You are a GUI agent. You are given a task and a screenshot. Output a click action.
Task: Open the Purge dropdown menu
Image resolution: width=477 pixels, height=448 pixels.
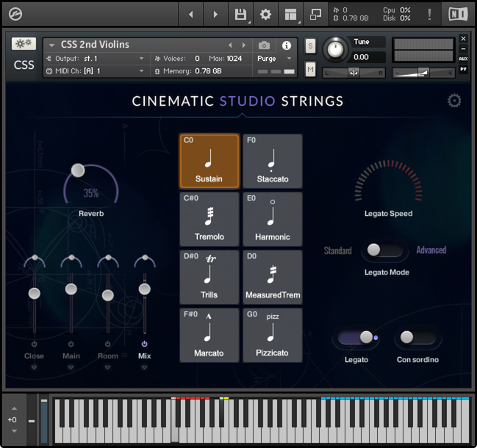pyautogui.click(x=274, y=58)
